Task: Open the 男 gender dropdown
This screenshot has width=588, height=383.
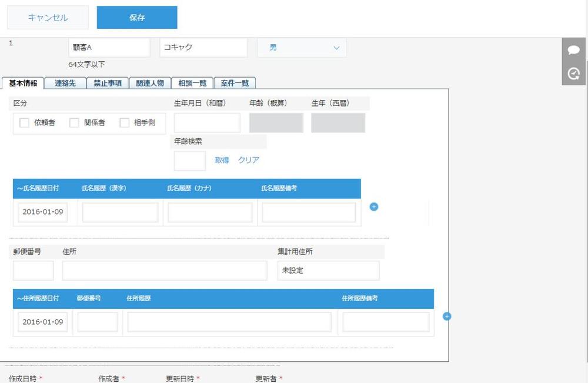Action: (x=301, y=47)
